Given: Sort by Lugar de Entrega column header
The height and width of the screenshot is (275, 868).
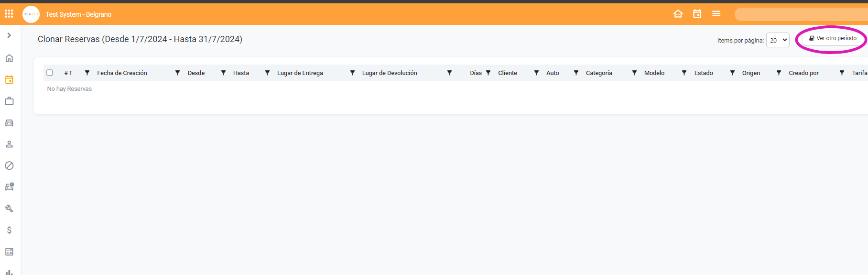Looking at the screenshot, I should point(300,73).
